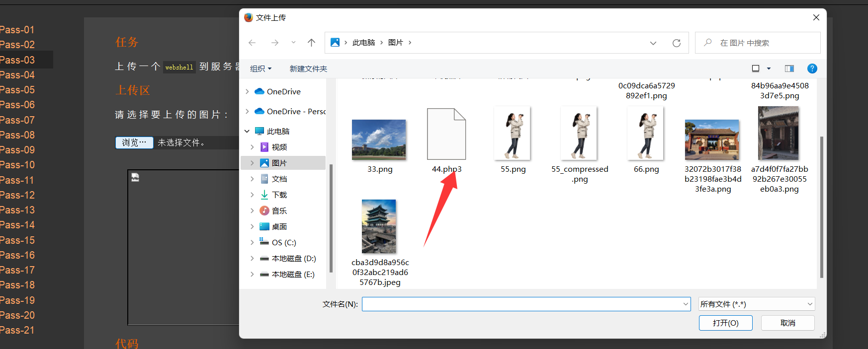
Task: Refresh the current folder view
Action: [x=677, y=43]
